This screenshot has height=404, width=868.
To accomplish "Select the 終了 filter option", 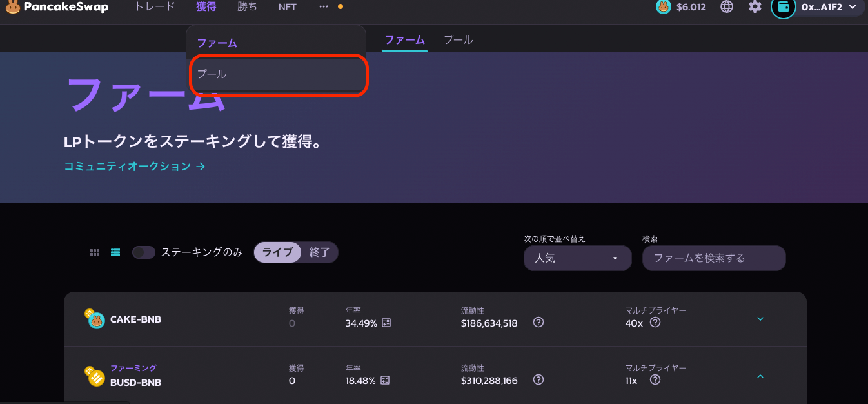I will point(319,252).
